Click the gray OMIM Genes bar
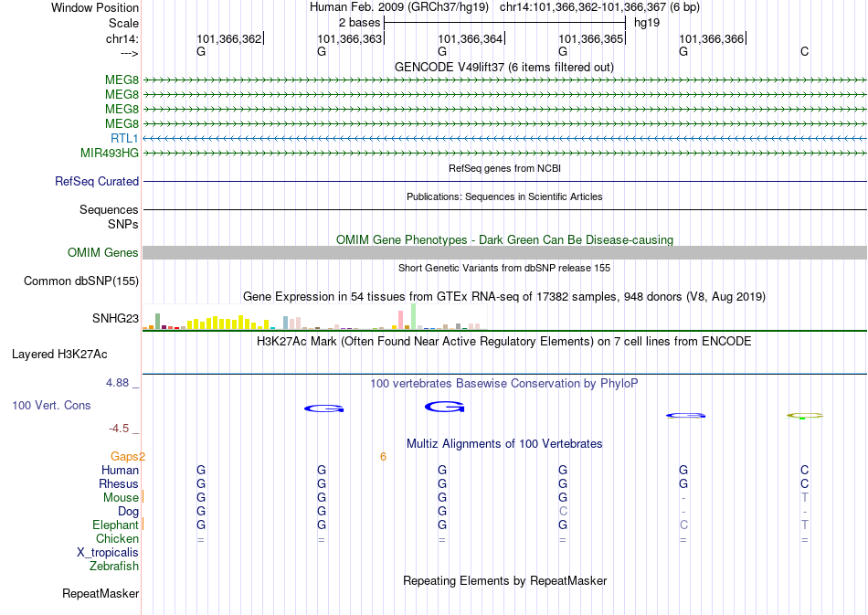868x615 pixels. 504,253
